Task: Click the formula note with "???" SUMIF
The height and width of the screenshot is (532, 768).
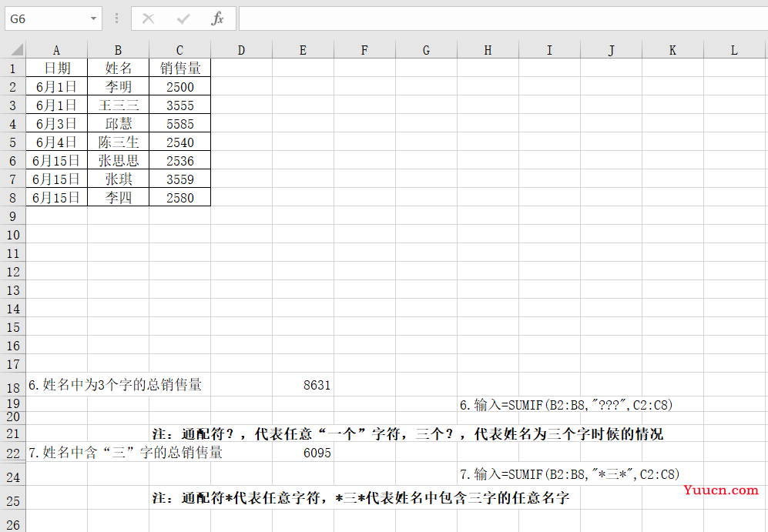Action: coord(566,405)
